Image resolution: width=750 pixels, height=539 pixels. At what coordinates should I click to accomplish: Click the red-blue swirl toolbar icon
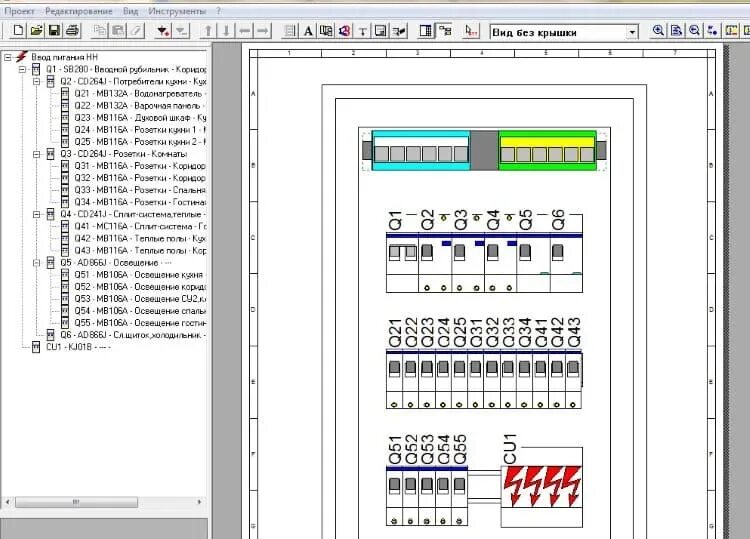344,32
